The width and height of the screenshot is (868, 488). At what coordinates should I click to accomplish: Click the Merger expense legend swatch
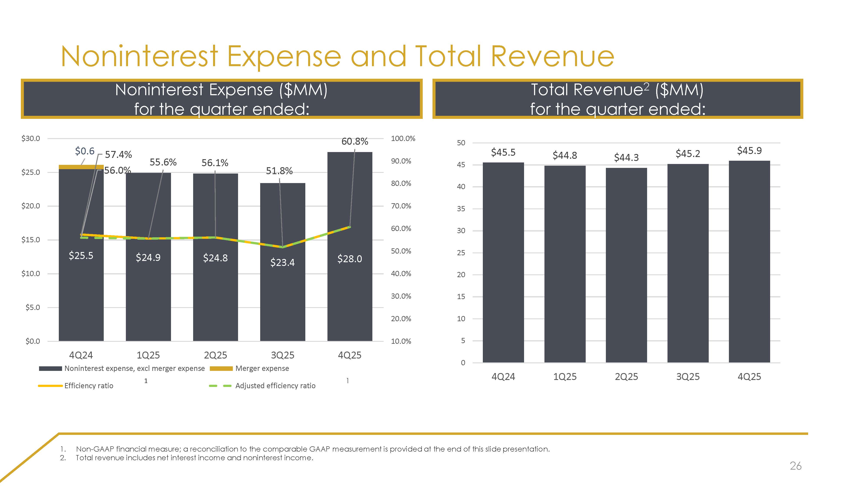coord(221,368)
